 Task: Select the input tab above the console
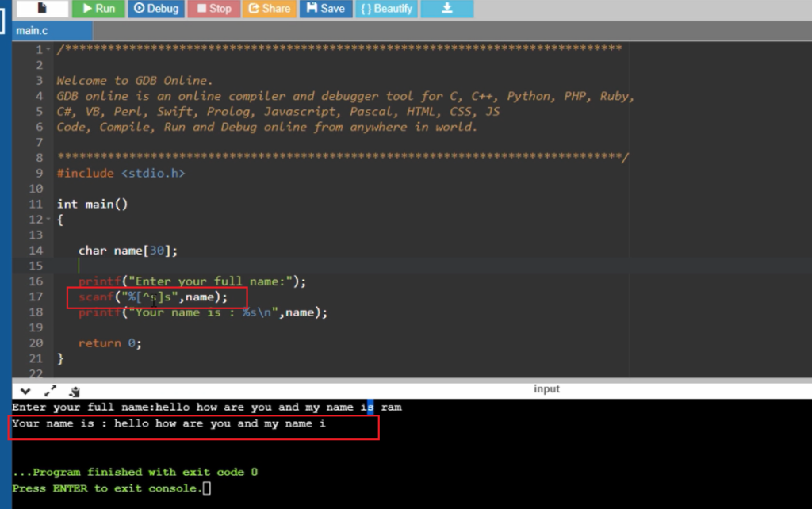[x=546, y=388]
